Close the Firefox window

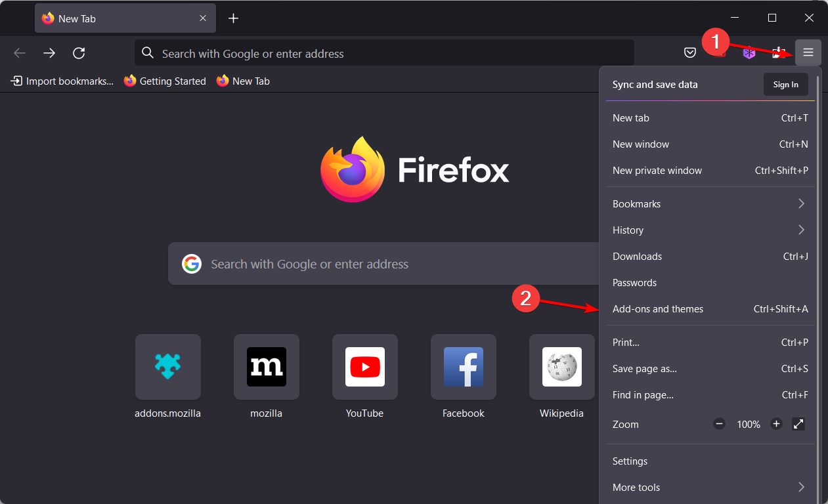tap(810, 18)
